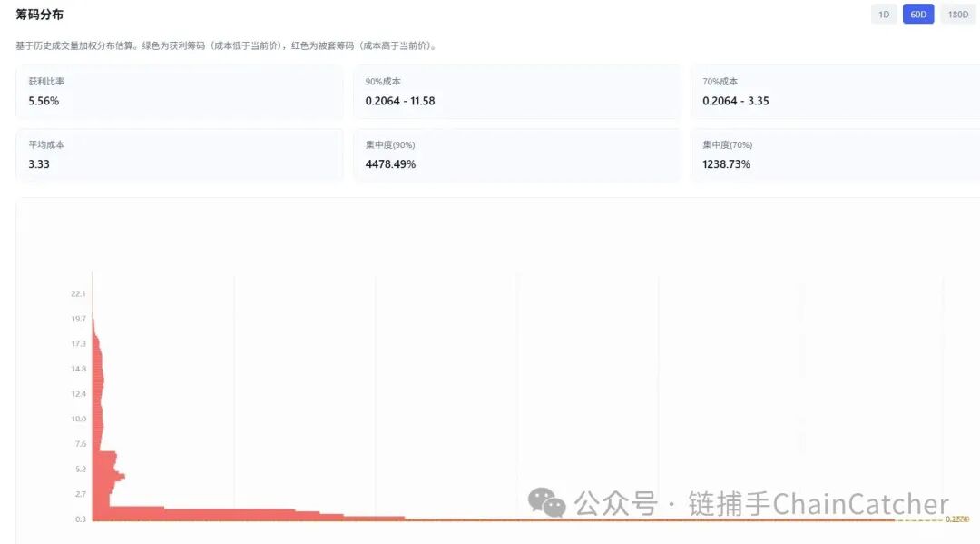The image size is (980, 544).
Task: Click the 19.7 y-axis label
Action: 78,318
